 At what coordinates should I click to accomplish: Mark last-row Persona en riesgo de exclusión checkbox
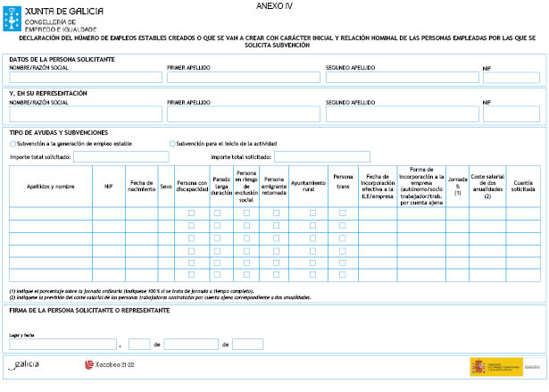(x=245, y=276)
